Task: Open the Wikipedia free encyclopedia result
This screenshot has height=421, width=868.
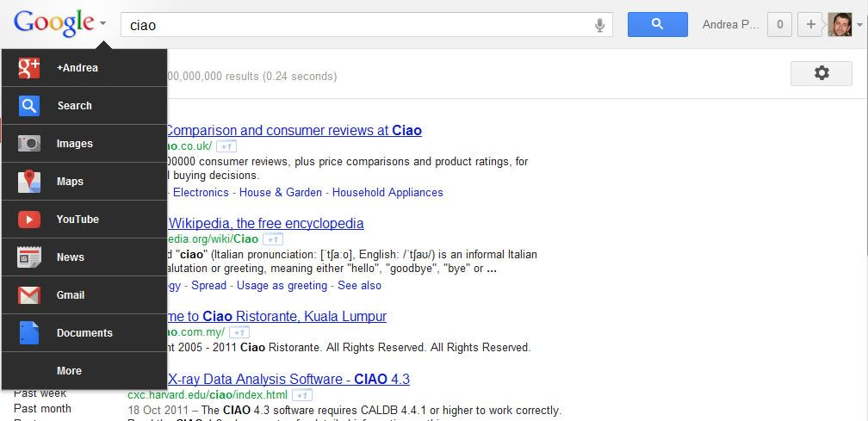Action: coord(265,224)
